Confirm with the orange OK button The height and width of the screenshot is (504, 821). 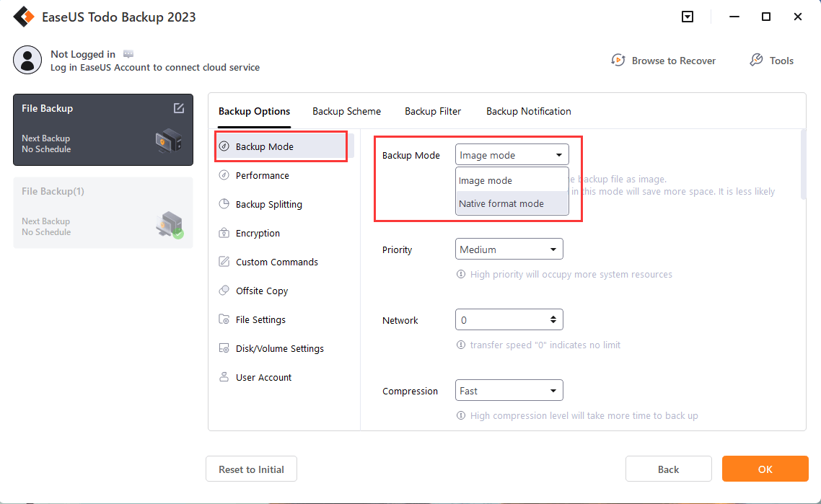pos(765,469)
